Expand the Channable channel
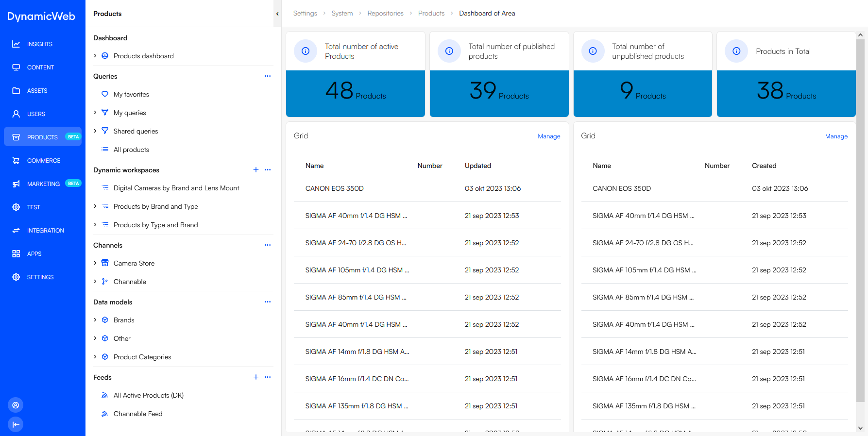868x436 pixels. point(95,282)
